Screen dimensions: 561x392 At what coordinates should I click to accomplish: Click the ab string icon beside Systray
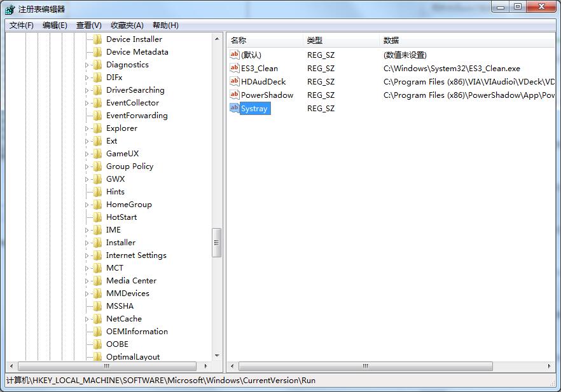point(235,108)
